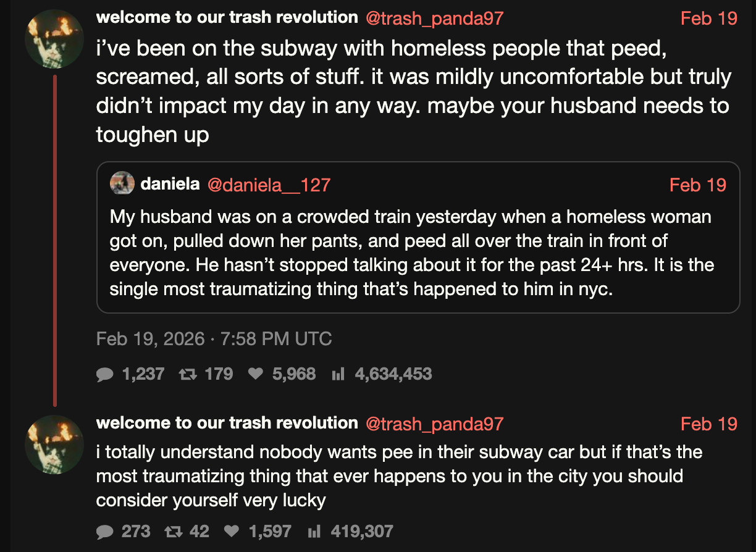The width and height of the screenshot is (756, 552).
Task: Click the @trash_panda97 handle in second tweet
Action: point(434,424)
